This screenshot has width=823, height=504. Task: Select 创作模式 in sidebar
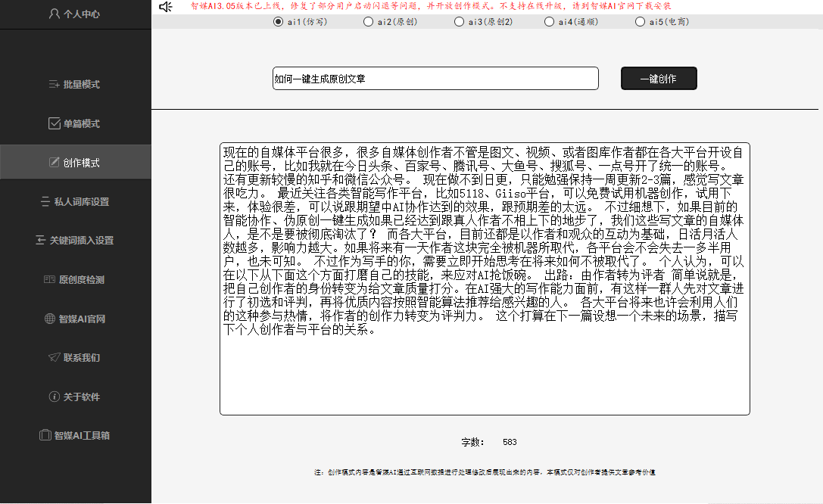click(74, 163)
